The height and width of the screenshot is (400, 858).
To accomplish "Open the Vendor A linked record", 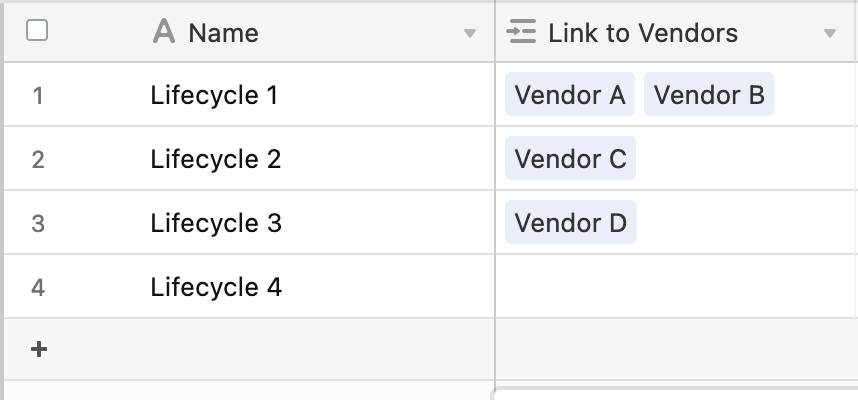I will click(570, 94).
